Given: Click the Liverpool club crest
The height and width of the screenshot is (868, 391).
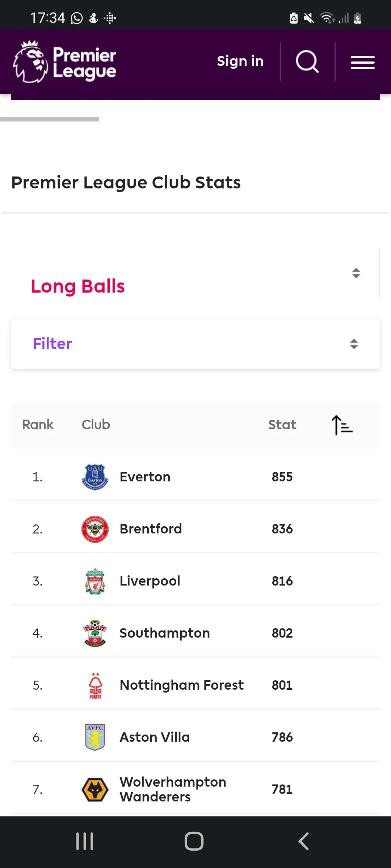Looking at the screenshot, I should click(x=95, y=581).
